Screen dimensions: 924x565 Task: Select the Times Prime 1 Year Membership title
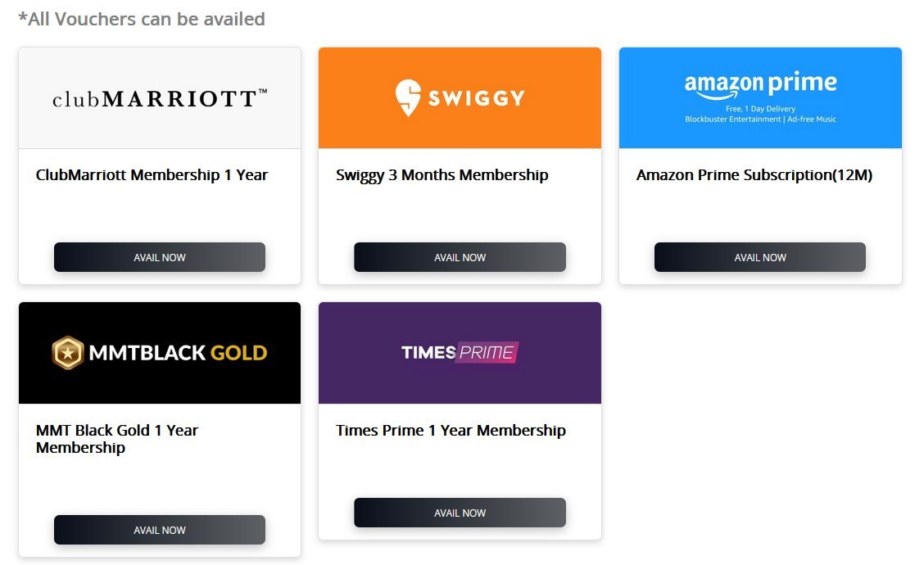[x=451, y=431]
